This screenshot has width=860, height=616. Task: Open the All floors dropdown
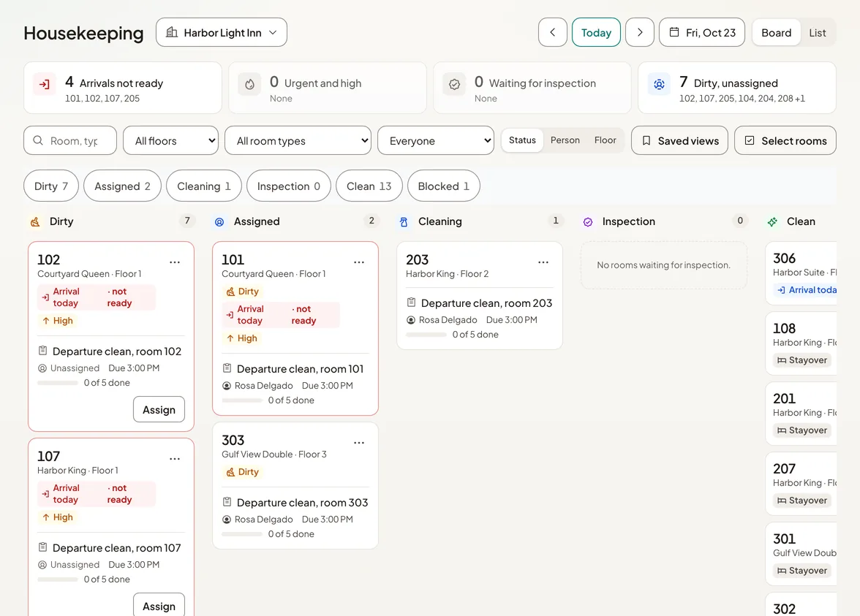click(x=170, y=141)
